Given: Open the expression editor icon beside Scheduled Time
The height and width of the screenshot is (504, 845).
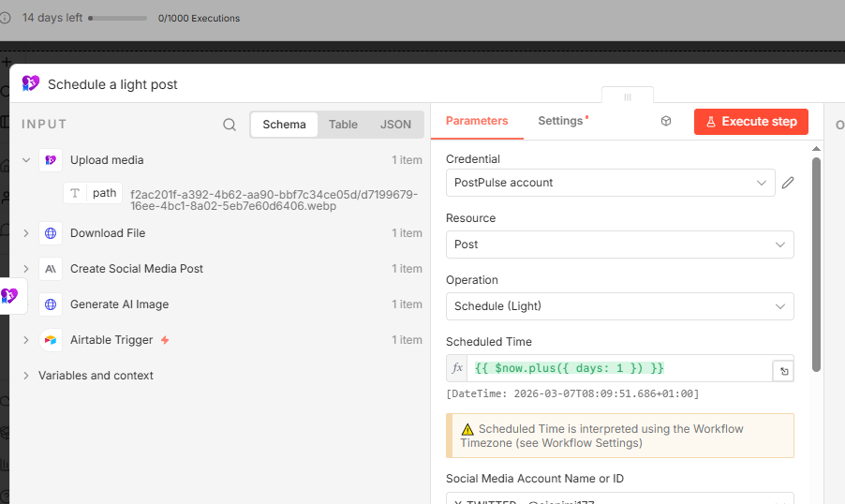Looking at the screenshot, I should (x=784, y=371).
